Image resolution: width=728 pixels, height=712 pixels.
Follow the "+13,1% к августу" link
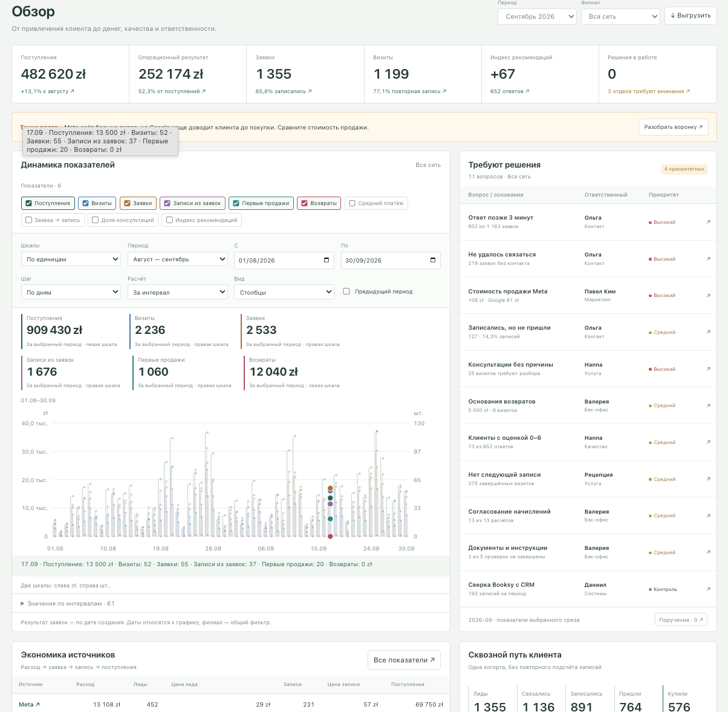pyautogui.click(x=48, y=91)
